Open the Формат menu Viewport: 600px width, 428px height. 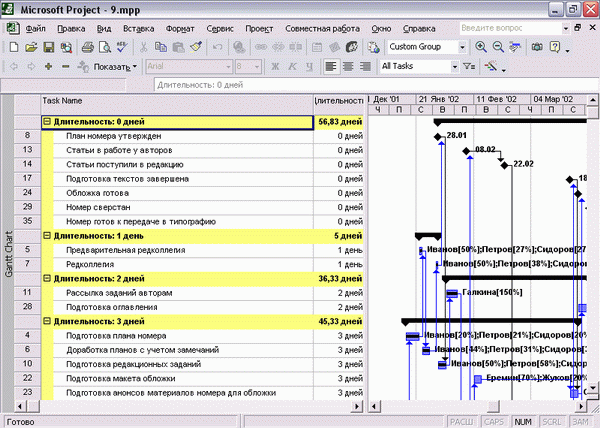[x=180, y=29]
